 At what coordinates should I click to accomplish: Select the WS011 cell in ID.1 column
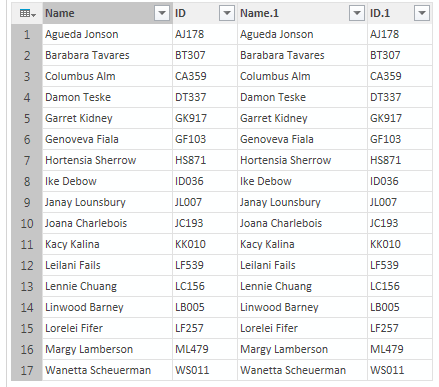coord(400,370)
